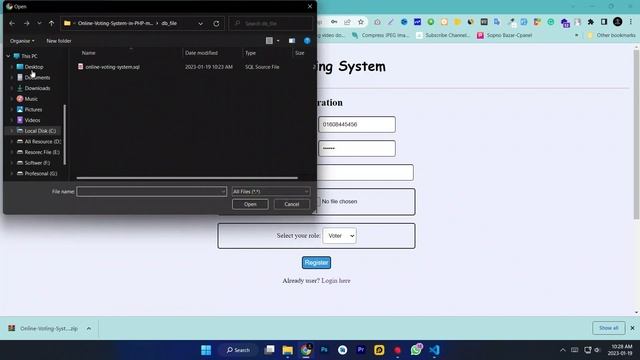Viewport: 640px width, 360px height.
Task: Click the Chrome share page icon
Action: pos(347,22)
